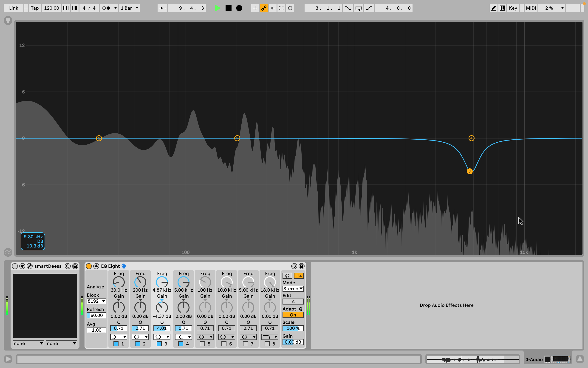Select filter dot 4 in the EQ display
The height and width of the screenshot is (368, 588).
(471, 138)
